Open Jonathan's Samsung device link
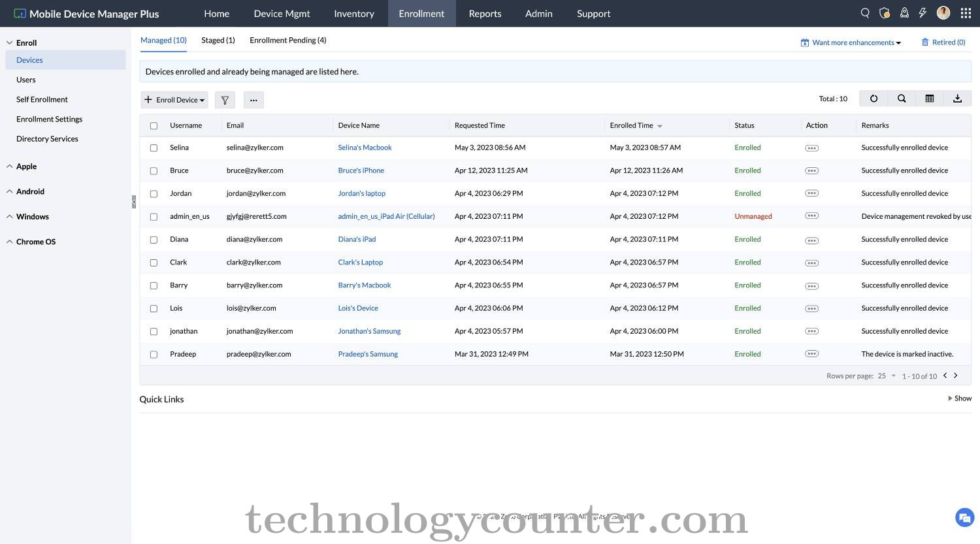The width and height of the screenshot is (980, 544). [x=369, y=331]
